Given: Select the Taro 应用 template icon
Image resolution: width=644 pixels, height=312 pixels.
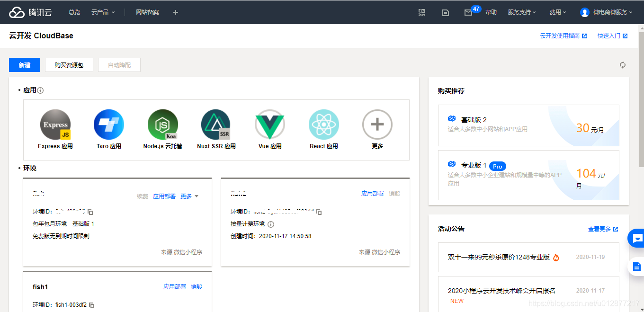Looking at the screenshot, I should (x=109, y=125).
